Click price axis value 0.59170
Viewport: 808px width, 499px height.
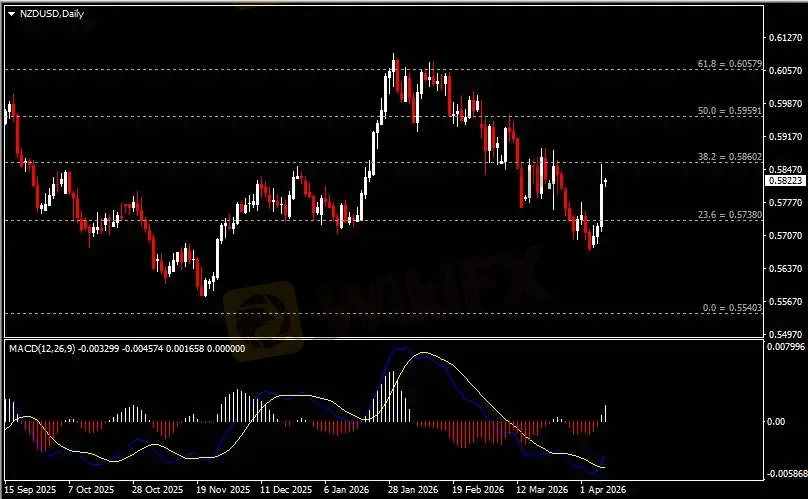point(785,137)
